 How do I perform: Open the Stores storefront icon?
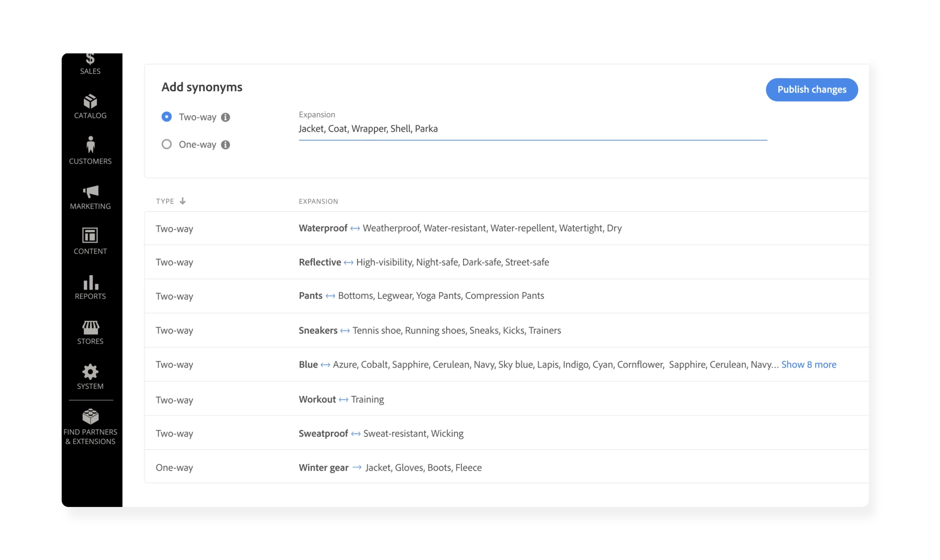tap(91, 327)
